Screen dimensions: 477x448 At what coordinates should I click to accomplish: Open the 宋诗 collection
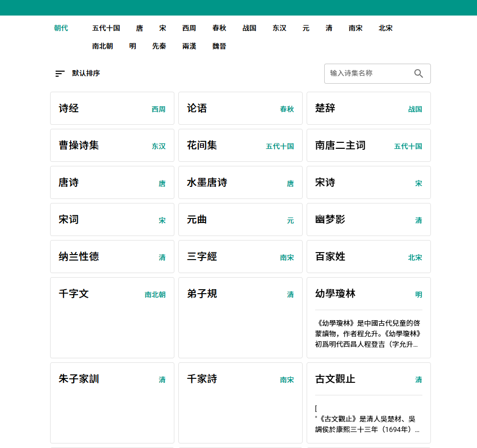pyautogui.click(x=369, y=182)
